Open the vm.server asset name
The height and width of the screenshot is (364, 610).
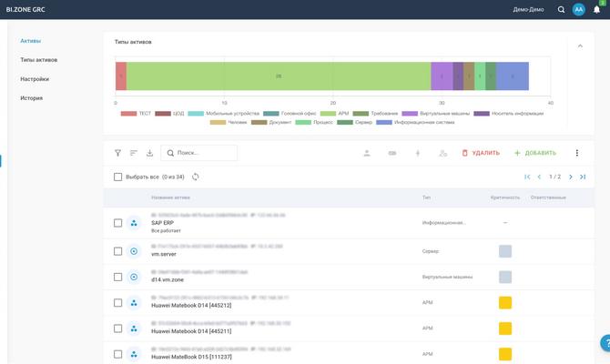[x=164, y=254]
